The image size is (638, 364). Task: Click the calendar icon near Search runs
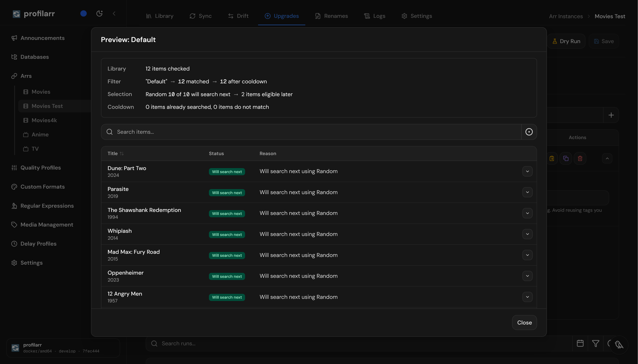[x=580, y=344]
